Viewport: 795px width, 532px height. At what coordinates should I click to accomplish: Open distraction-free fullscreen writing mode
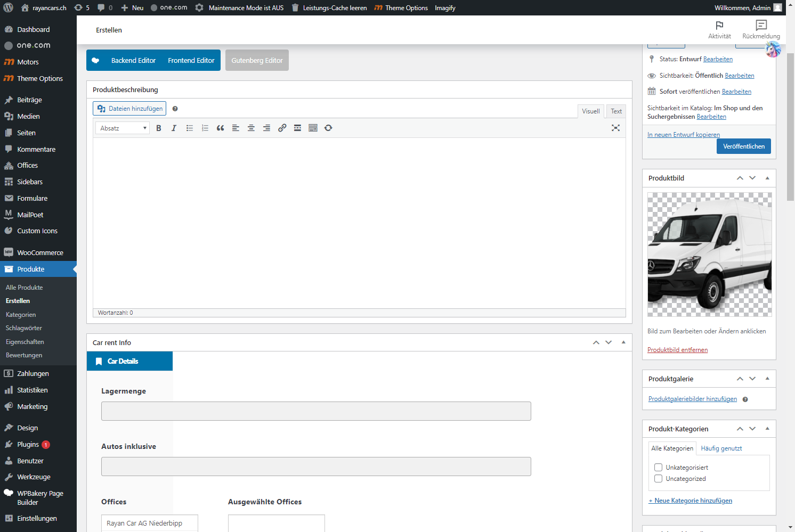click(615, 128)
